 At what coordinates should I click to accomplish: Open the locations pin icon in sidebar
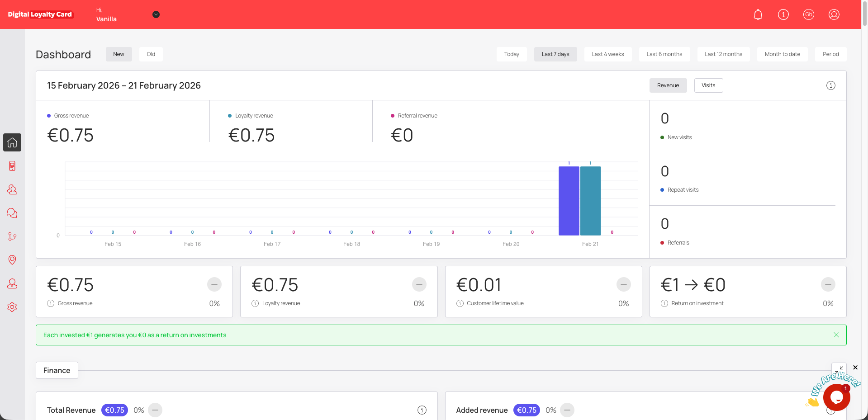pyautogui.click(x=12, y=260)
